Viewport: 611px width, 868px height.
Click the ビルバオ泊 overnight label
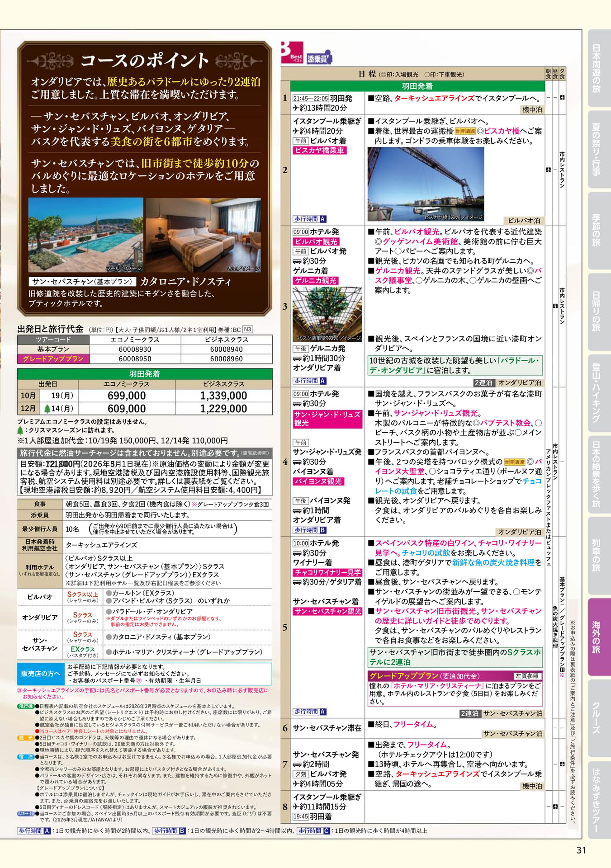[x=524, y=221]
